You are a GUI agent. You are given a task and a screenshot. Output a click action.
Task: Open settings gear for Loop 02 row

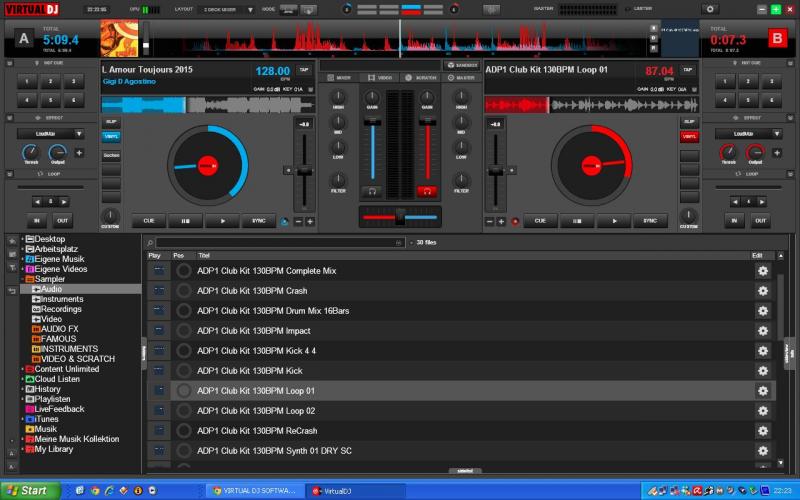(763, 411)
